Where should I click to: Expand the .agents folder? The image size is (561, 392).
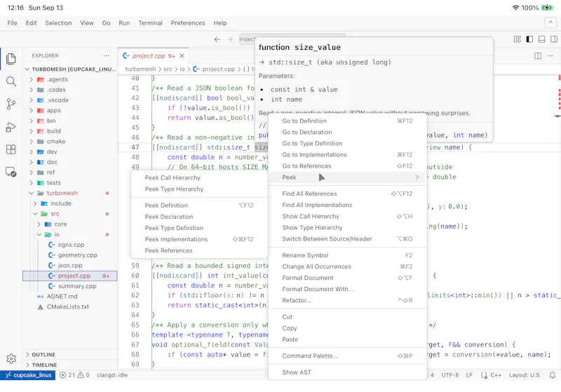tap(32, 79)
